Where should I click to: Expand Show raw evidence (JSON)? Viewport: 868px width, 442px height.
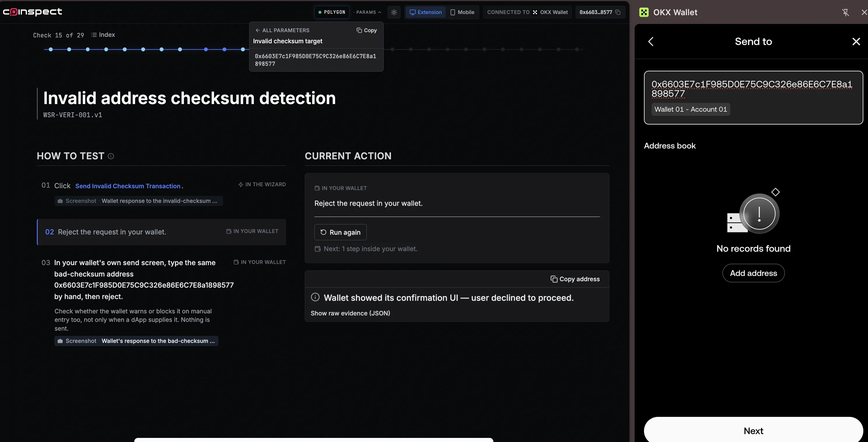[x=350, y=313]
